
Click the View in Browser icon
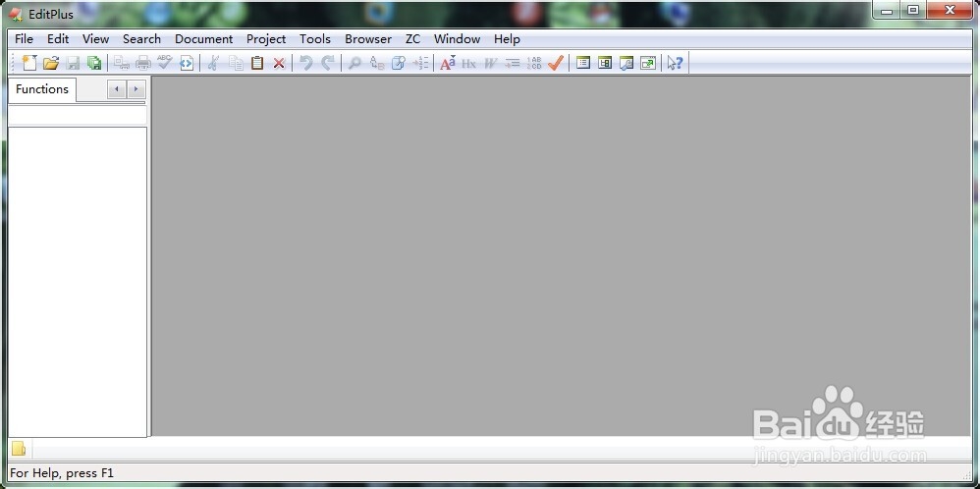tap(187, 63)
